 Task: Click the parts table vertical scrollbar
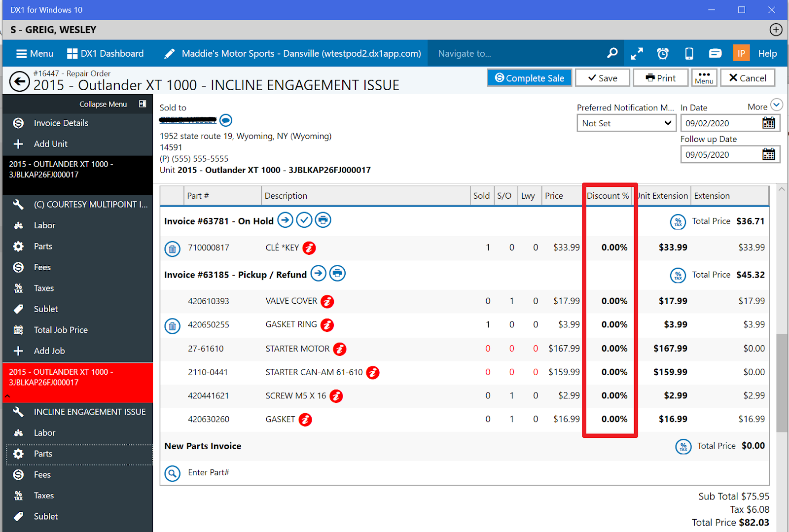click(x=782, y=382)
